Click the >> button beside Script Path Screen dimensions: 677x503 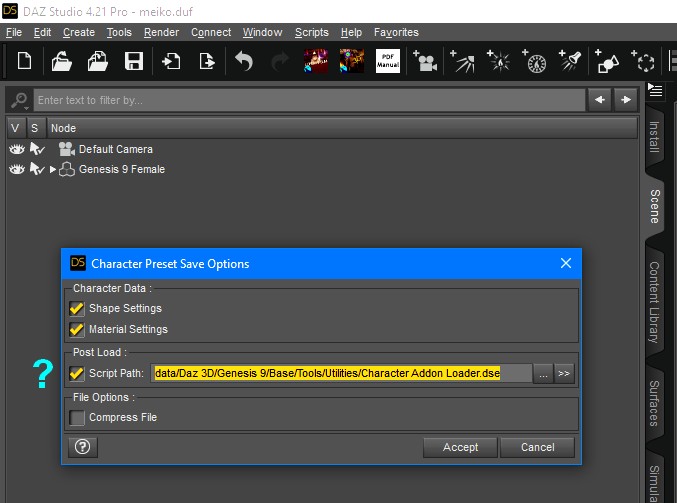pyautogui.click(x=564, y=373)
